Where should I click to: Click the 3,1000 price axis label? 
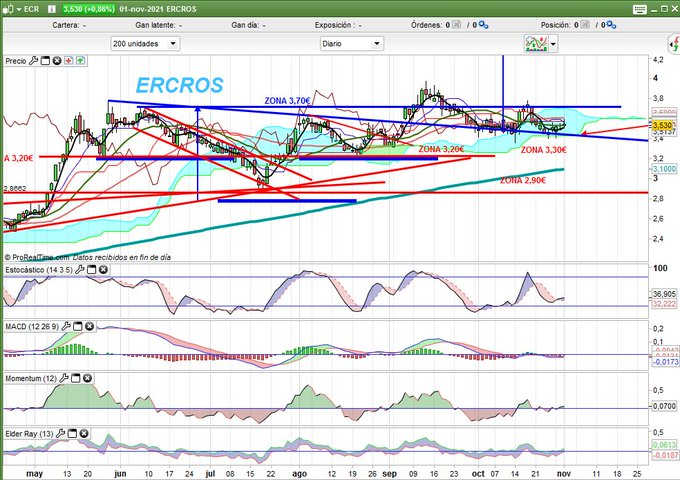[x=664, y=169]
